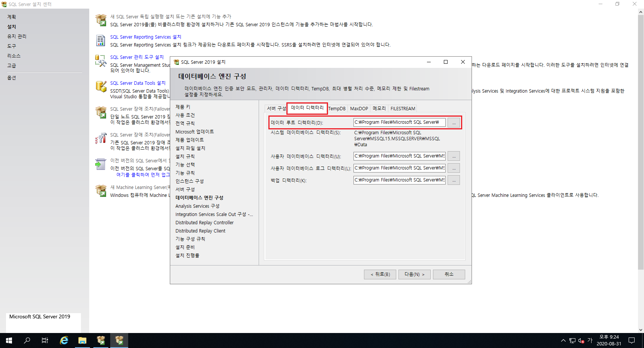Click the new Machine Learning Server install icon

(x=101, y=190)
